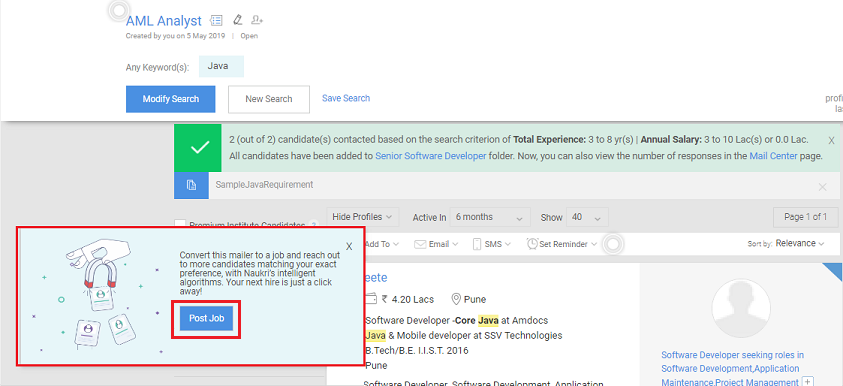Open the Set Reminder dropdown
The height and width of the screenshot is (386, 843).
pyautogui.click(x=562, y=244)
